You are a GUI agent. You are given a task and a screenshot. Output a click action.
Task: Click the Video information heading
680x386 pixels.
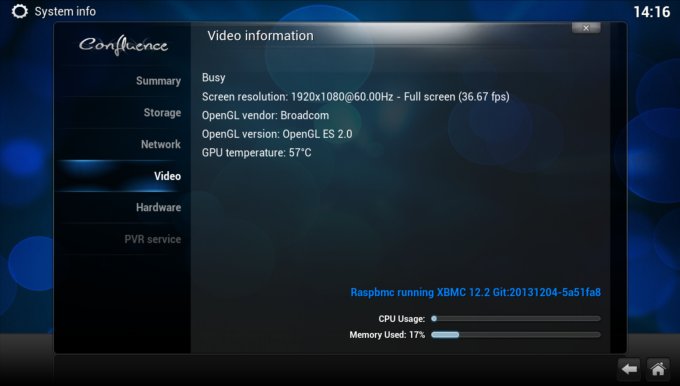coord(260,36)
